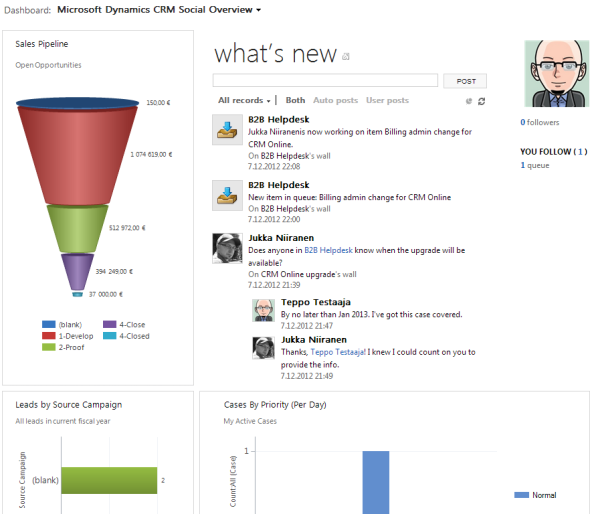The height and width of the screenshot is (514, 590).
Task: Click the Cases By Priority (Per Day) title
Action: 275,405
